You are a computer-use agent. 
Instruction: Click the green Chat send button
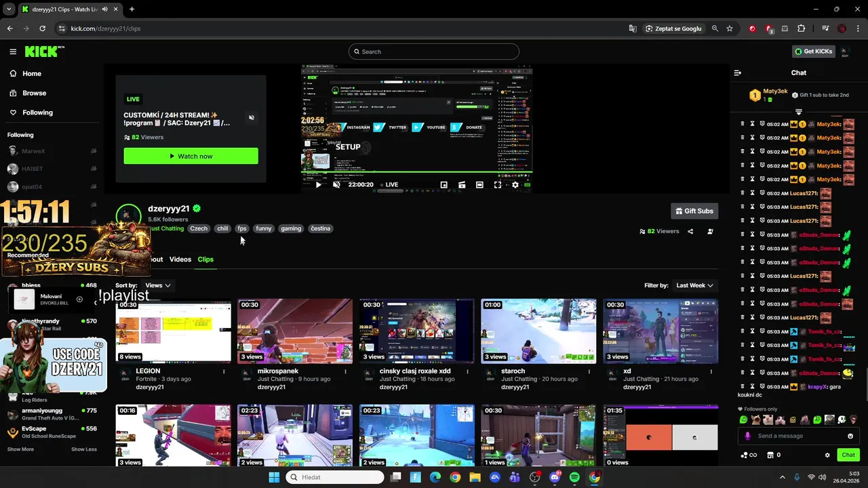(848, 455)
